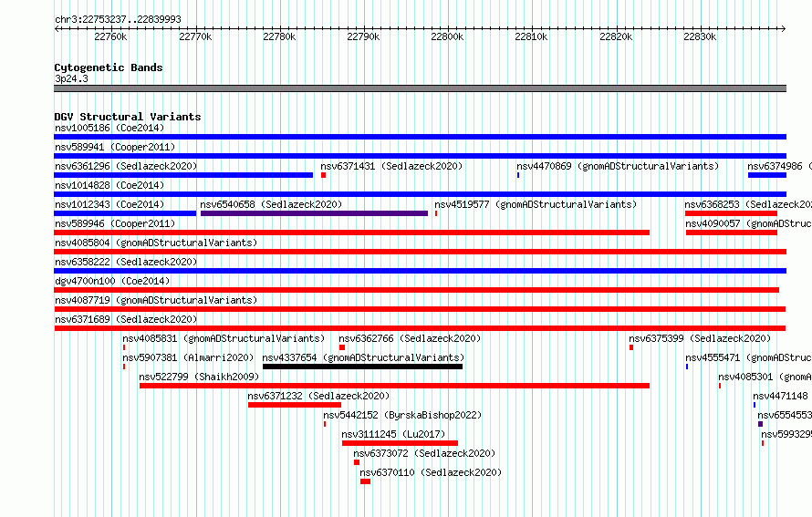812x517 pixels.
Task: Click the nsv1005186 (Coe2014) variant label
Action: point(109,128)
